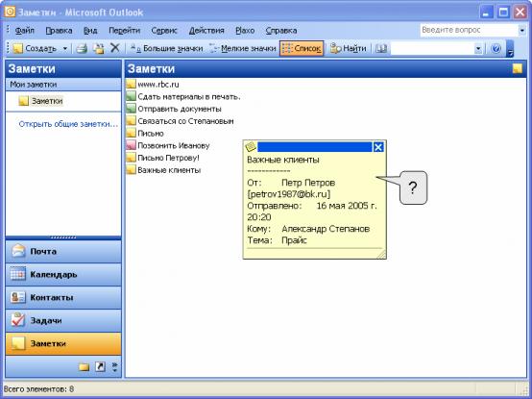Expand the contact search dropdown arrow
The height and width of the screenshot is (399, 532).
point(478,49)
